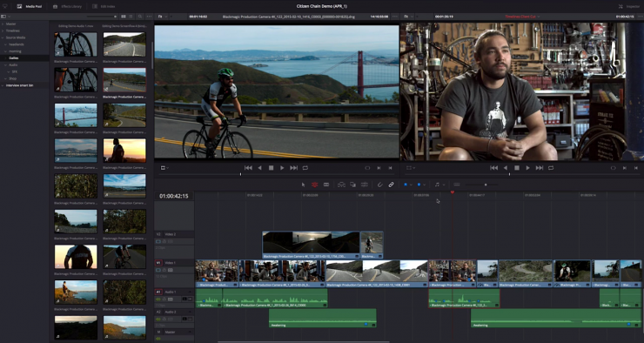
Task: Mute the Audio 1 track speaker icon
Action: 158,299
